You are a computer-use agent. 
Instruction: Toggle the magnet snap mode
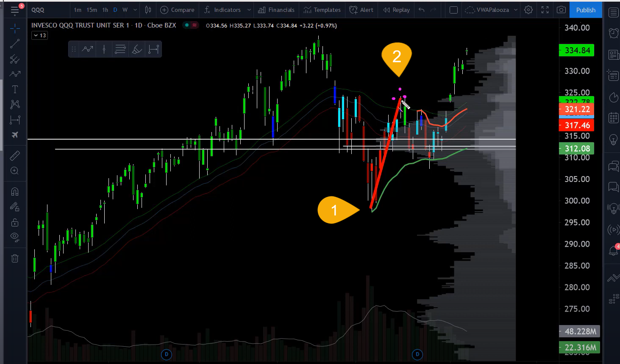coord(15,192)
